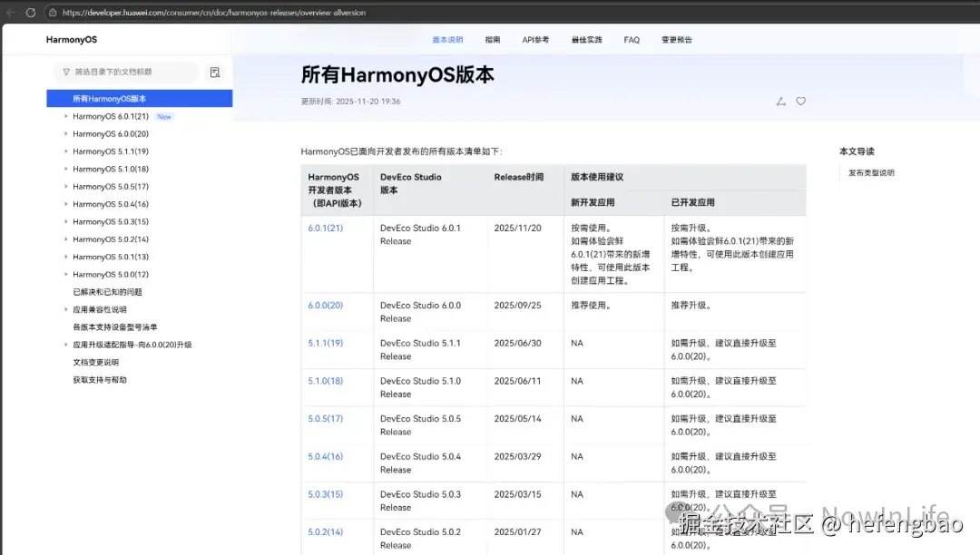
Task: Select the 版本说明 top tab
Action: point(447,39)
